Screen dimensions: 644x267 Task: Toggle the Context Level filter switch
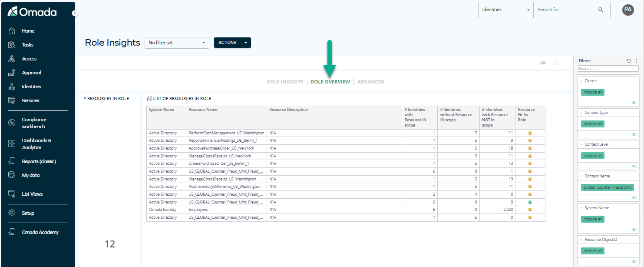[635, 166]
